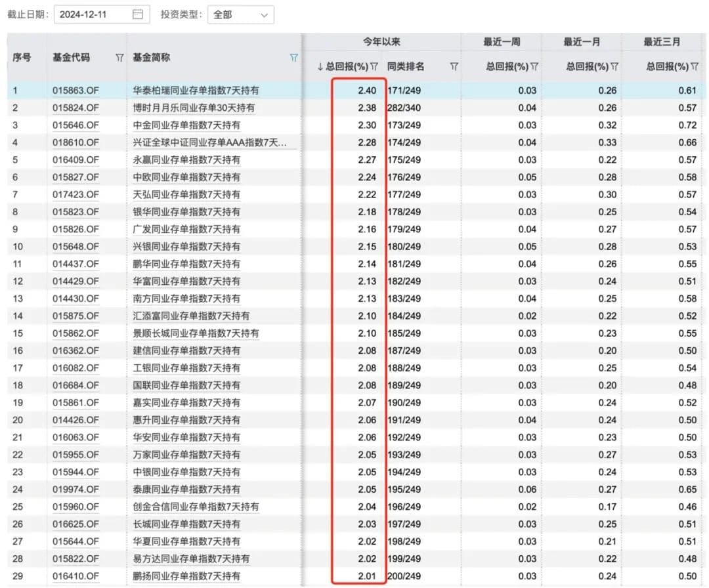Viewport: 709px width, 588px height.
Task: Click the filter icon next to 基金代码
Action: pos(119,58)
